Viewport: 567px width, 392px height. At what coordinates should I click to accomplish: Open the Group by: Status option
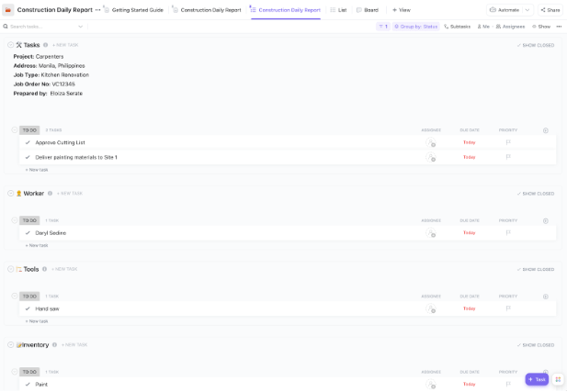(x=416, y=27)
